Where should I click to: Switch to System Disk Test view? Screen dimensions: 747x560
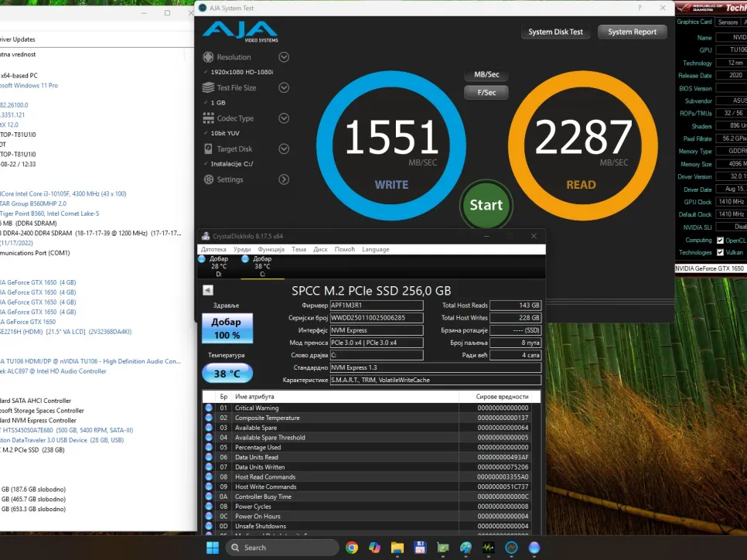[555, 32]
